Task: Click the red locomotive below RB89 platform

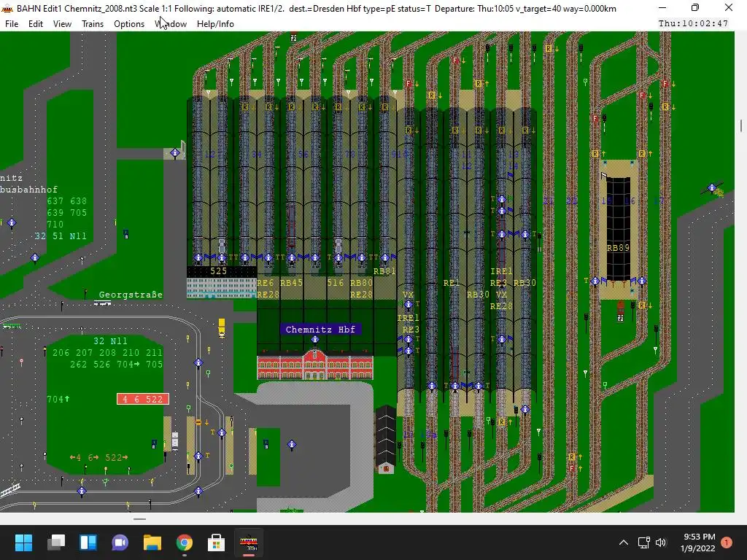Action: [620, 311]
